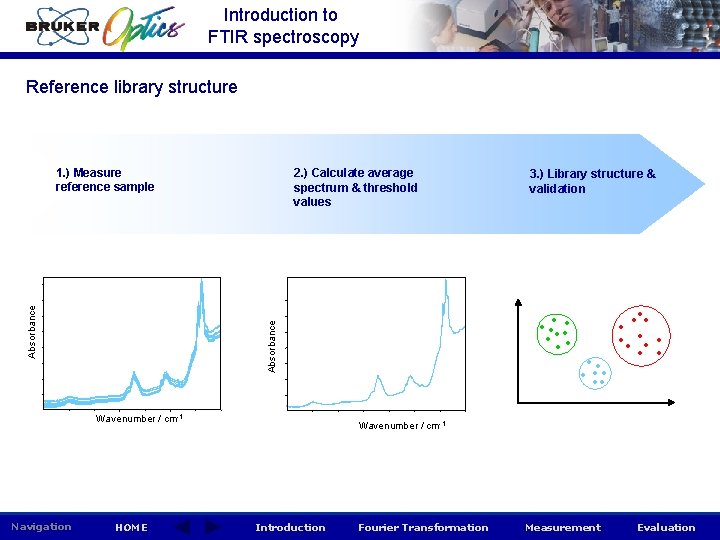This screenshot has height=540, width=720.
Task: Click the 'Introduction to FTIR spectroscopy' title
Action: pyautogui.click(x=283, y=26)
